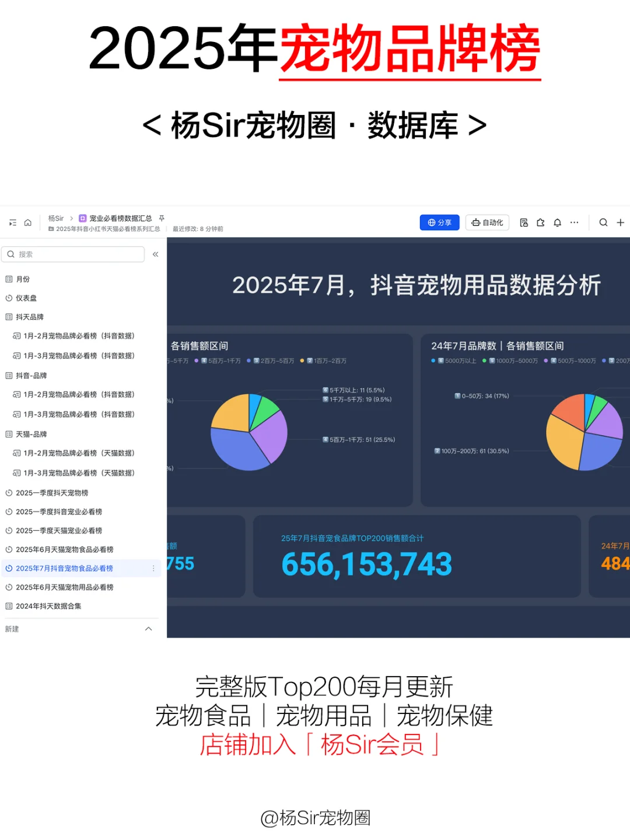Click table icon beside 抖天品牌
The height and width of the screenshot is (840, 630).
pos(9,317)
